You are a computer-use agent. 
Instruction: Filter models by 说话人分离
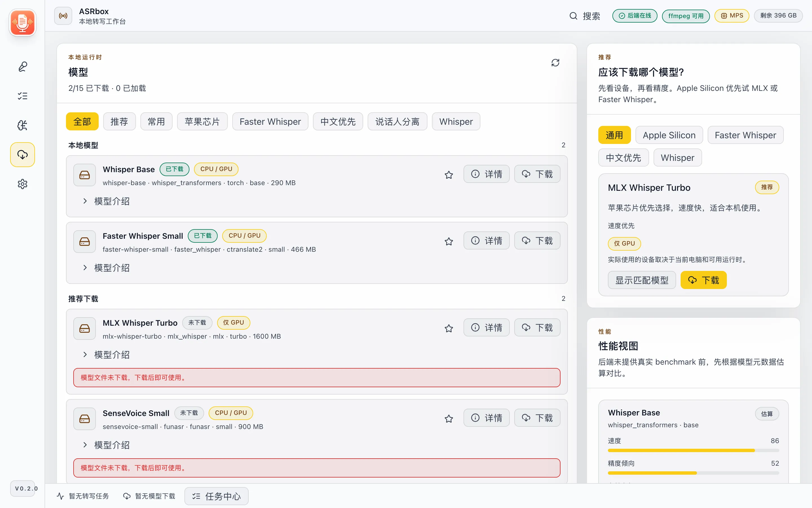[x=397, y=121]
